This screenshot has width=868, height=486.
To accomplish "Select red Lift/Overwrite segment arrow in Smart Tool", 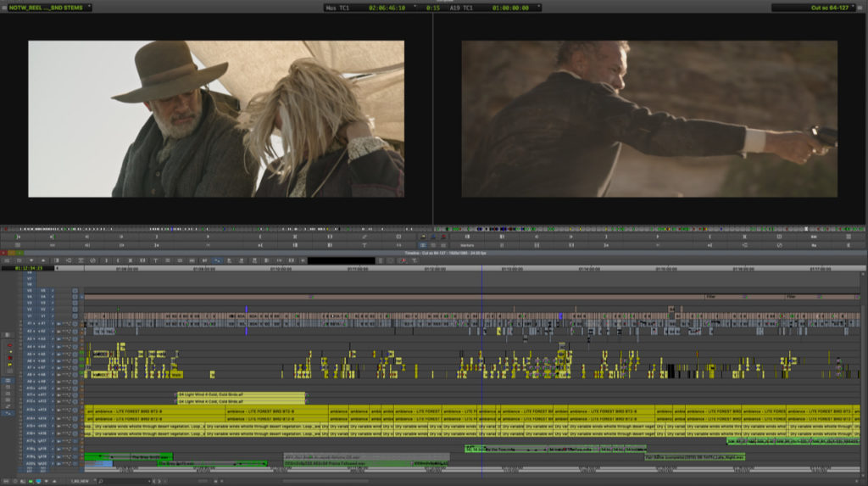I will [x=9, y=345].
